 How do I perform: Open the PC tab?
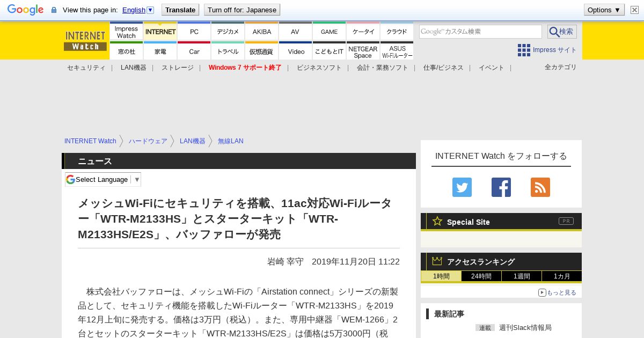click(x=194, y=32)
